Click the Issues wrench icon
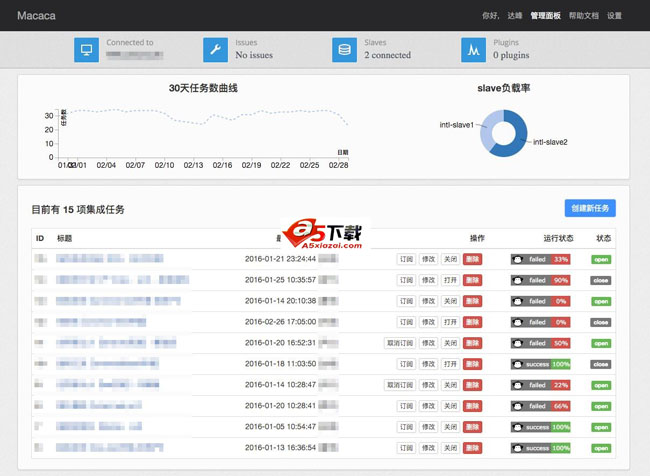The image size is (650, 476). pos(215,50)
